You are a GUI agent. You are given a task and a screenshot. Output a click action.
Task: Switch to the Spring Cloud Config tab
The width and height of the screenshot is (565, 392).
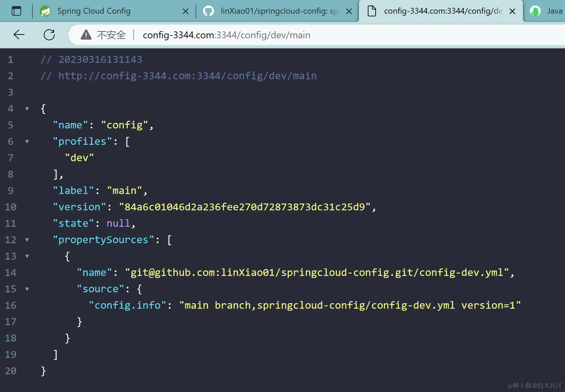(x=114, y=11)
